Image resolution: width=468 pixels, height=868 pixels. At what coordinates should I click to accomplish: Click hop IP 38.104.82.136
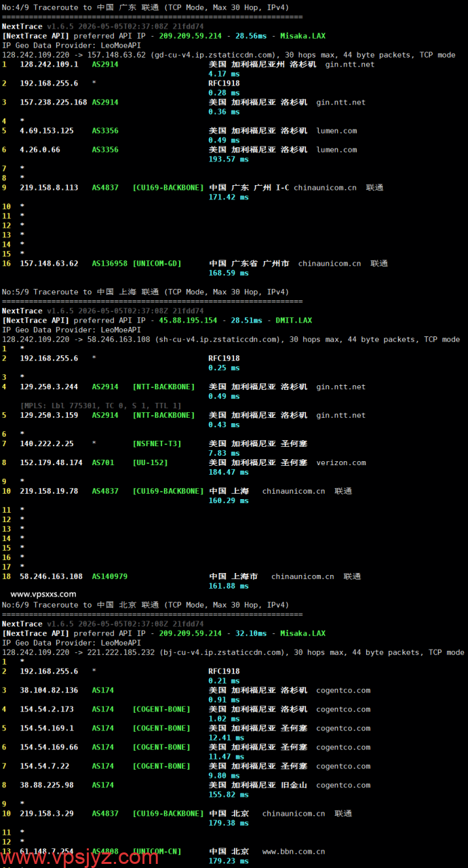pos(49,691)
